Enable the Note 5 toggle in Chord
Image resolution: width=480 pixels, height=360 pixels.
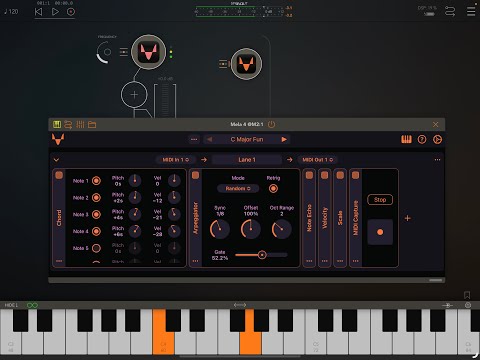96,248
